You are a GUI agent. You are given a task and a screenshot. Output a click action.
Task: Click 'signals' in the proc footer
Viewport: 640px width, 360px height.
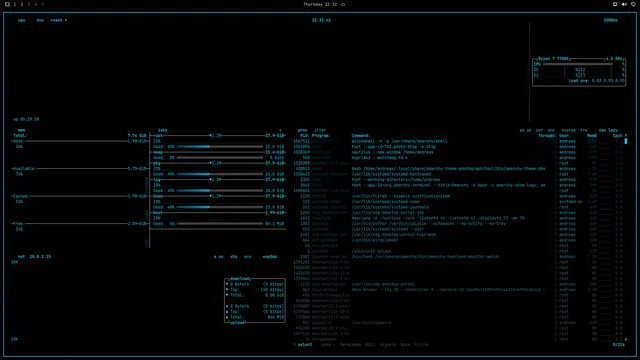387,345
